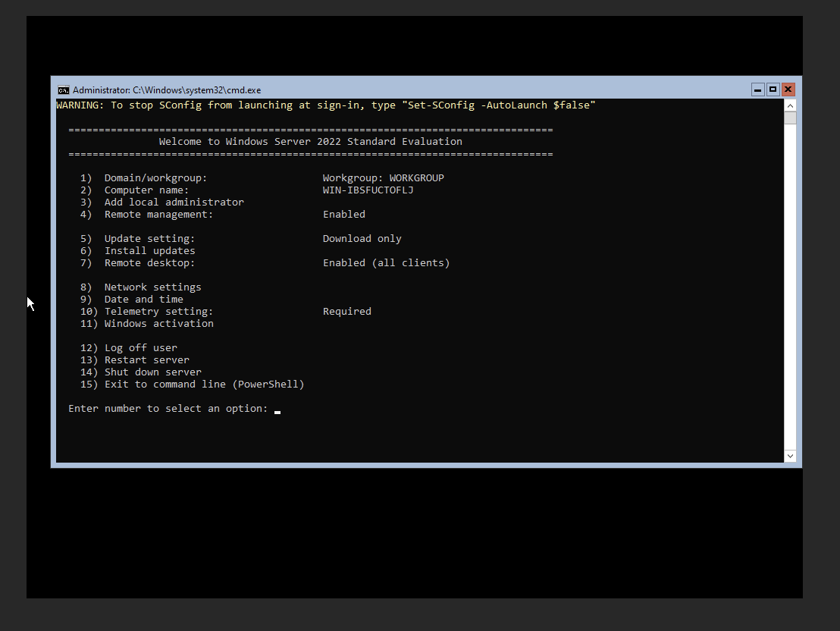Click the cmd.exe title bar icon
The width and height of the screenshot is (840, 631).
[63, 90]
